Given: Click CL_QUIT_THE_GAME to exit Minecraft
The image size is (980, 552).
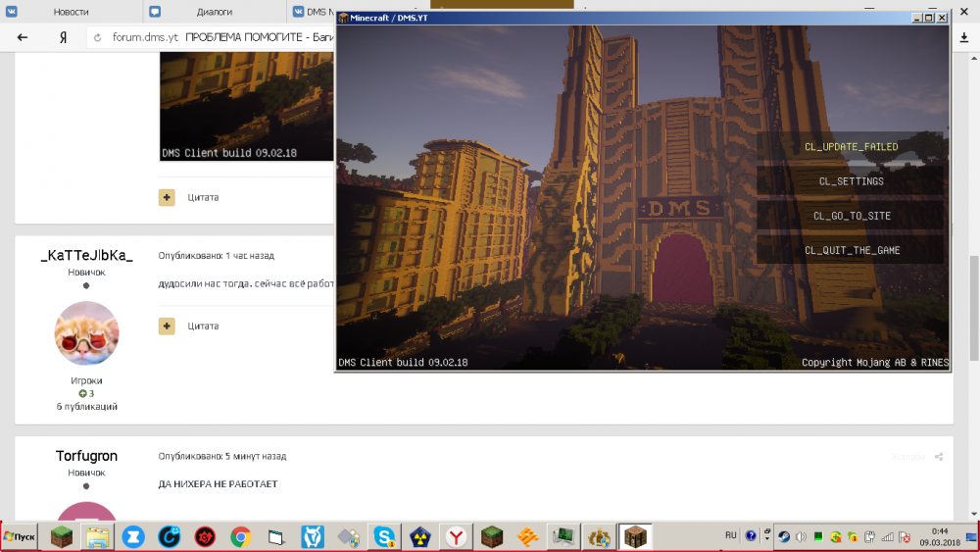Looking at the screenshot, I should click(851, 251).
